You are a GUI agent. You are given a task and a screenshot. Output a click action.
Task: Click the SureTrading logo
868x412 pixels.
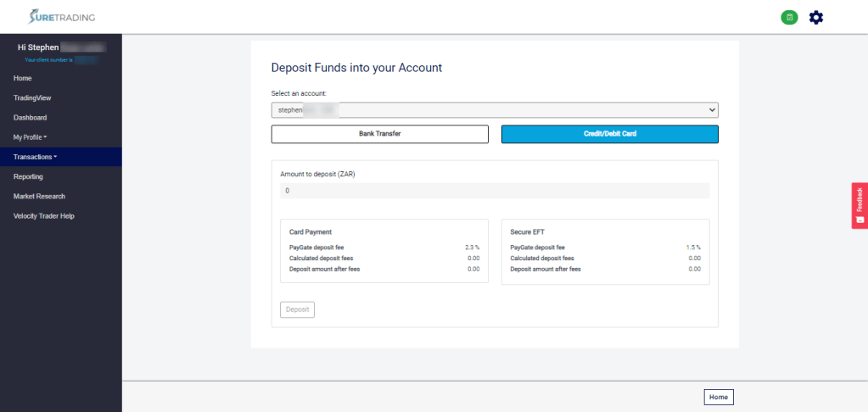(62, 17)
